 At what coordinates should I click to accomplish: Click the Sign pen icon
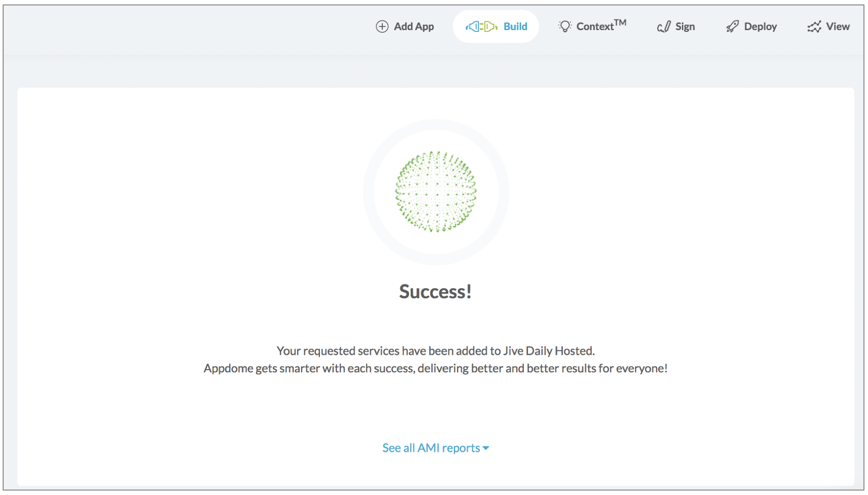664,27
